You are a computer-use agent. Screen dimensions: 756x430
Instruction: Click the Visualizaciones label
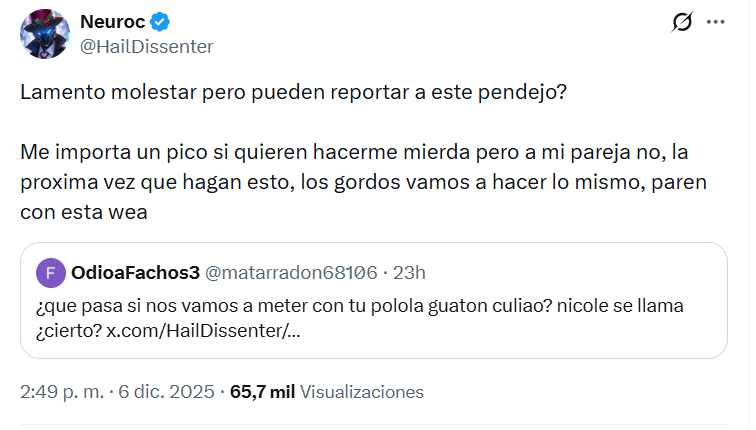click(x=361, y=392)
